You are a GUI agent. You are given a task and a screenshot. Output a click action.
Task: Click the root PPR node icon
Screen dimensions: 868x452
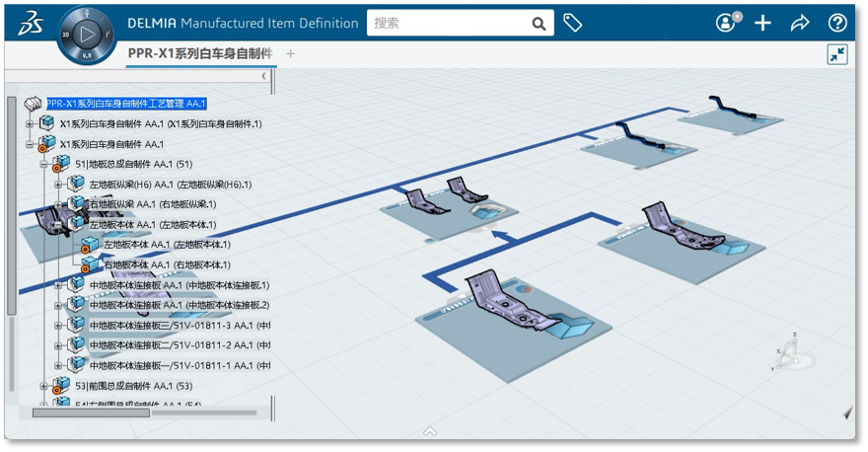tap(34, 103)
